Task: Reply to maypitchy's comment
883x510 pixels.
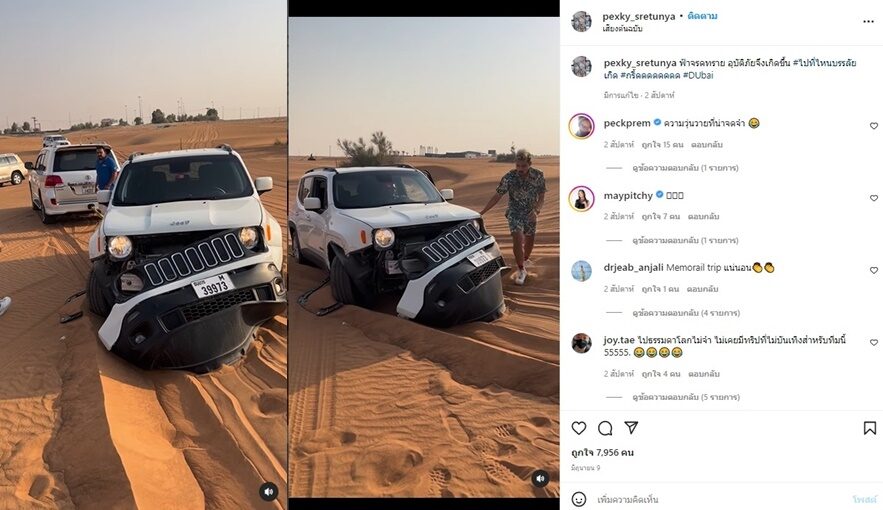Action: (703, 216)
